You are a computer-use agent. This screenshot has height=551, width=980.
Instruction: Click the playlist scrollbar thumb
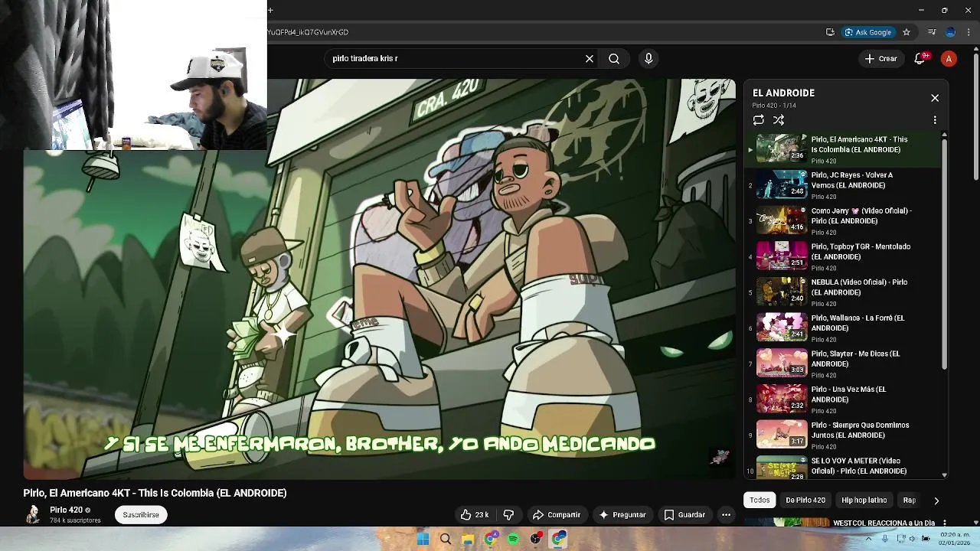point(944,253)
